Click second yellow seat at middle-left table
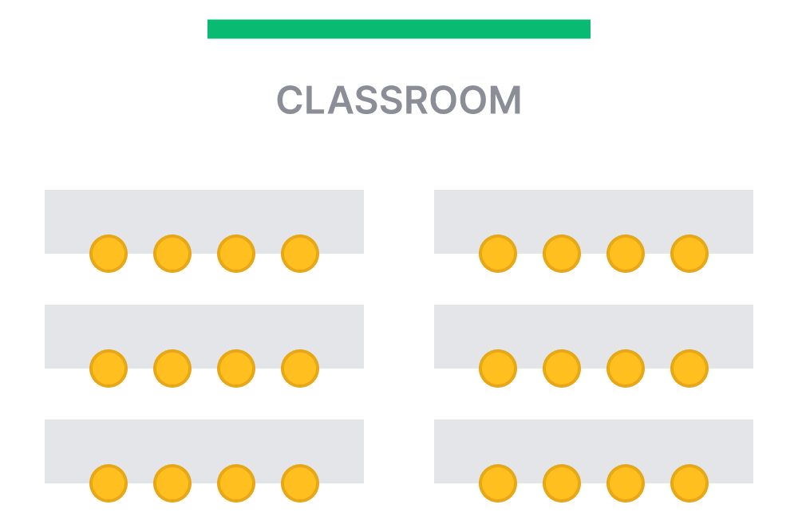The width and height of the screenshot is (798, 532). click(x=172, y=368)
